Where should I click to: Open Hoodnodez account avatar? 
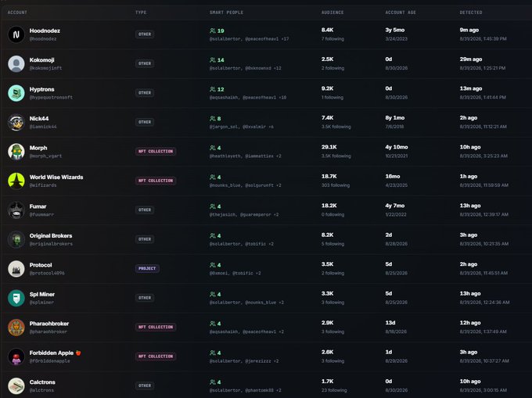click(x=16, y=34)
